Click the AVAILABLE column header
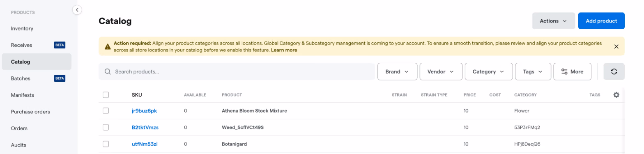The width and height of the screenshot is (644, 154). (x=195, y=95)
